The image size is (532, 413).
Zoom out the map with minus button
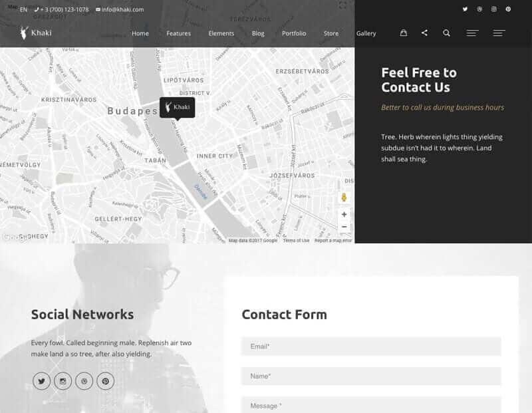[344, 227]
